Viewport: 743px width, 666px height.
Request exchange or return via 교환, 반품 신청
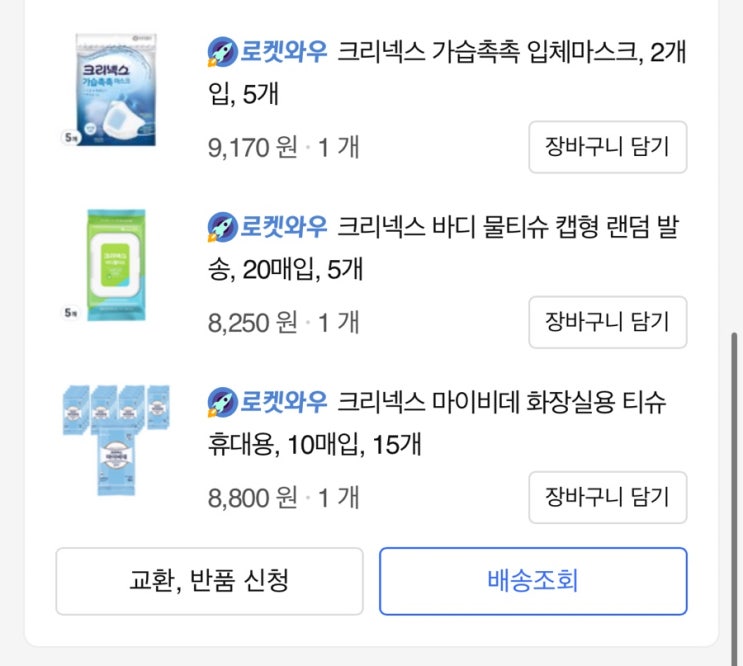point(209,581)
